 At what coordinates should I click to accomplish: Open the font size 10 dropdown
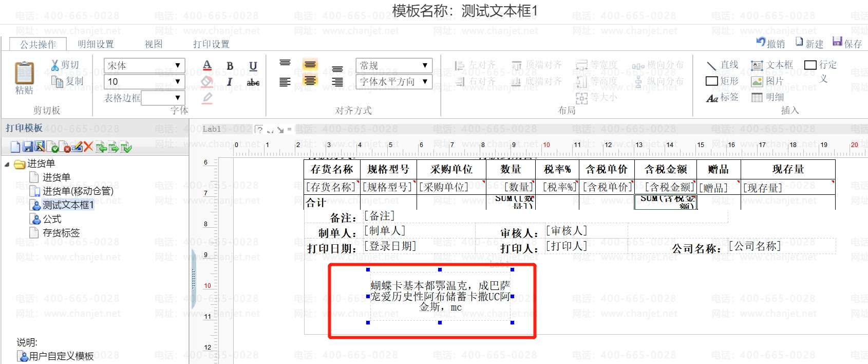coord(144,81)
